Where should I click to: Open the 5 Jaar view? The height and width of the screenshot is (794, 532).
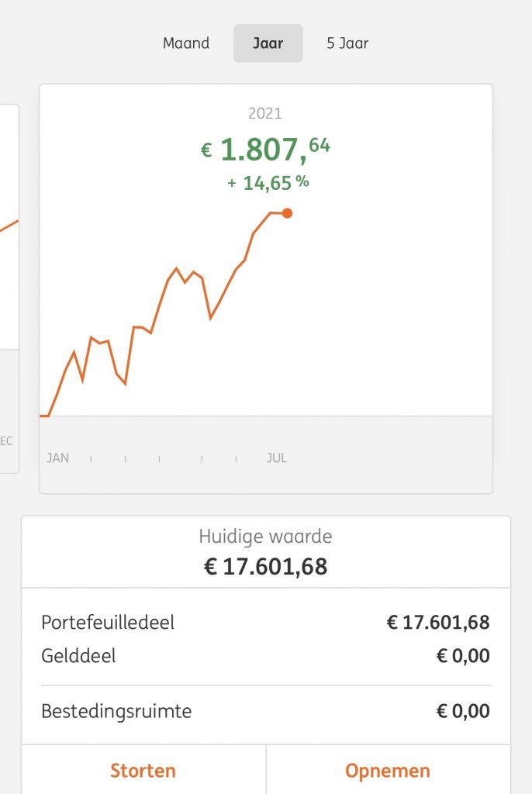[x=347, y=43]
